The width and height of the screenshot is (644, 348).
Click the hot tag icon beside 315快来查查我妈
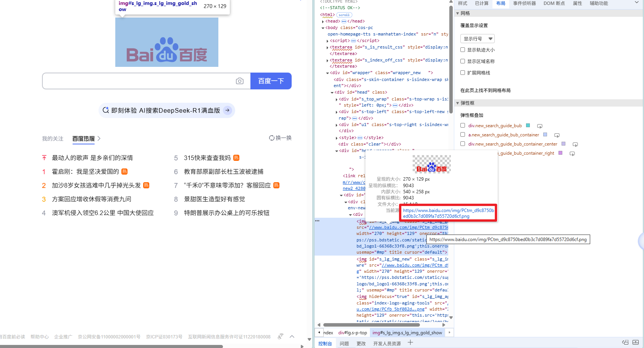click(236, 158)
